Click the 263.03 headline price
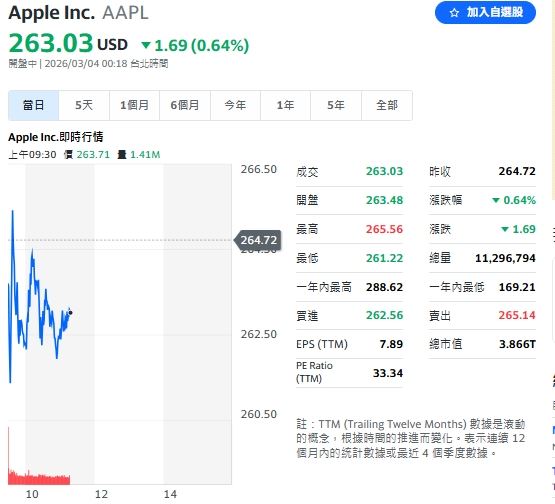This screenshot has width=555, height=504. coord(51,43)
